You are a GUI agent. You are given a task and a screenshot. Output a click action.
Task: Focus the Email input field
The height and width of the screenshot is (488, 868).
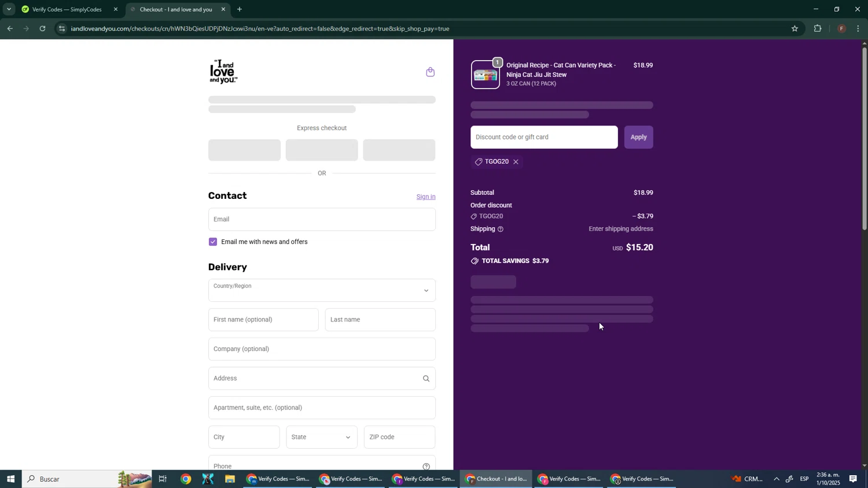[322, 220]
